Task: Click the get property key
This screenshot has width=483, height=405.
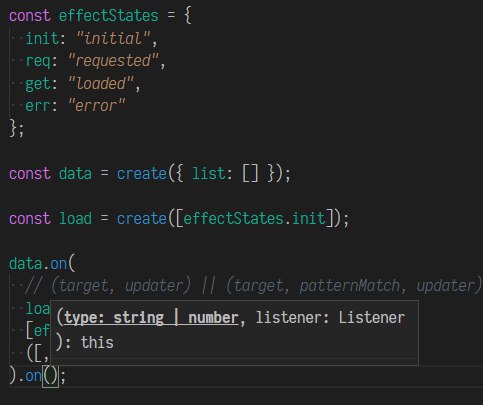Action: 38,83
